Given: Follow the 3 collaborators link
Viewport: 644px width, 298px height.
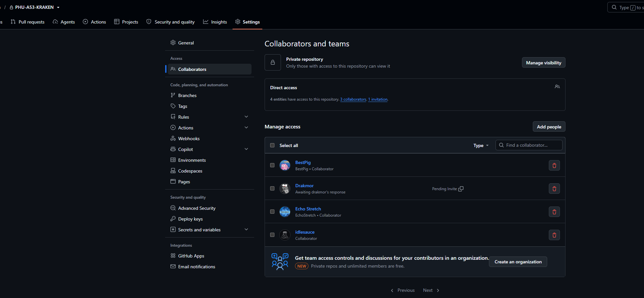Looking at the screenshot, I should point(353,99).
